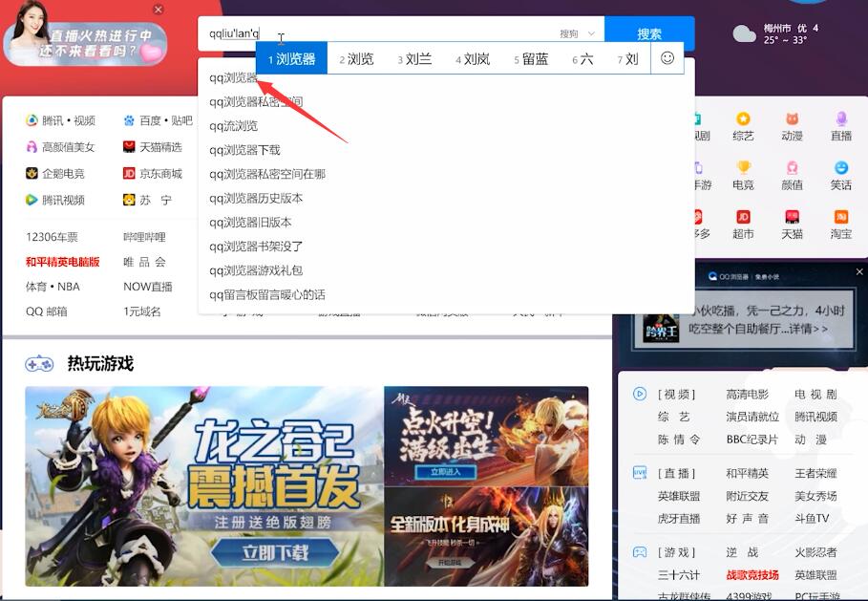This screenshot has height=601, width=868.
Task: Click the 京东商城 JD icon
Action: pyautogui.click(x=129, y=173)
